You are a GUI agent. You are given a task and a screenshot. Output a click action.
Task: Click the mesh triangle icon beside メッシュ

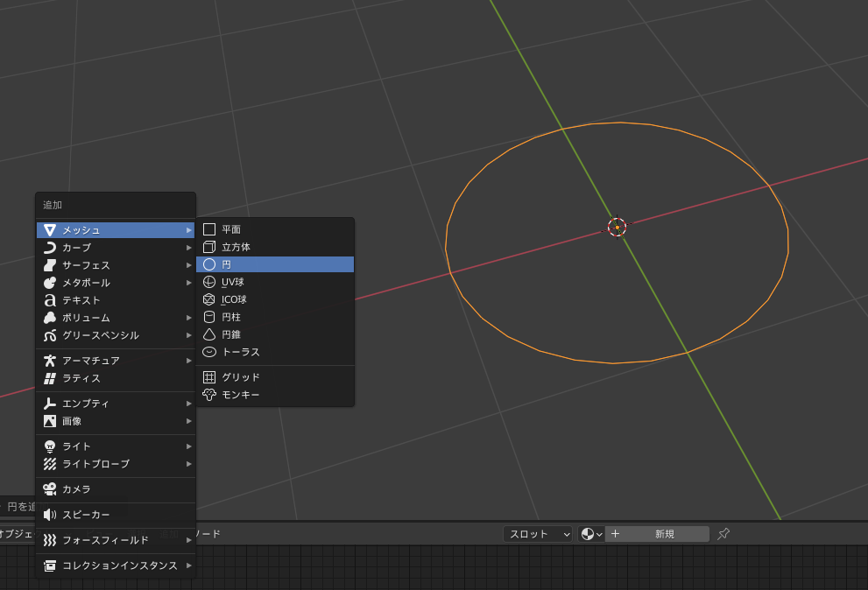50,229
